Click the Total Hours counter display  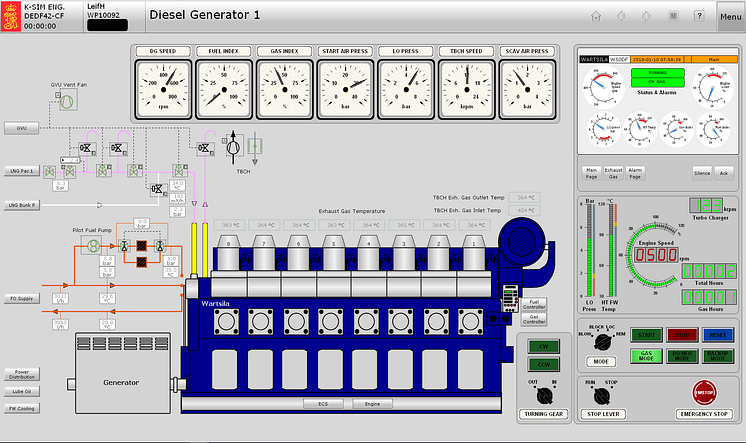click(x=709, y=271)
